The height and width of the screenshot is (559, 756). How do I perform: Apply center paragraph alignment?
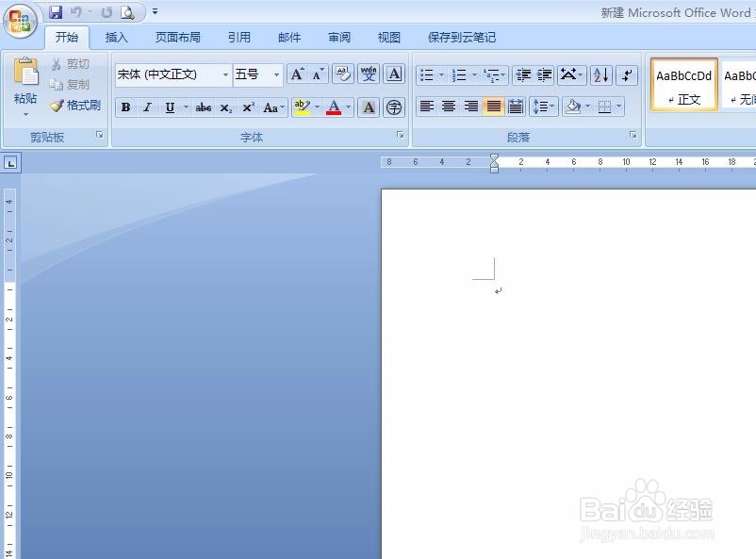(x=450, y=107)
